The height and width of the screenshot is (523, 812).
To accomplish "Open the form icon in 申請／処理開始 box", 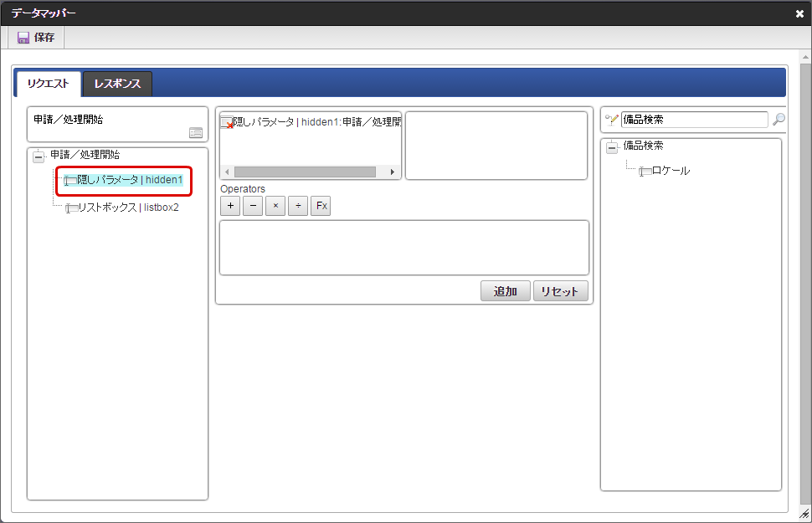I will 196,133.
